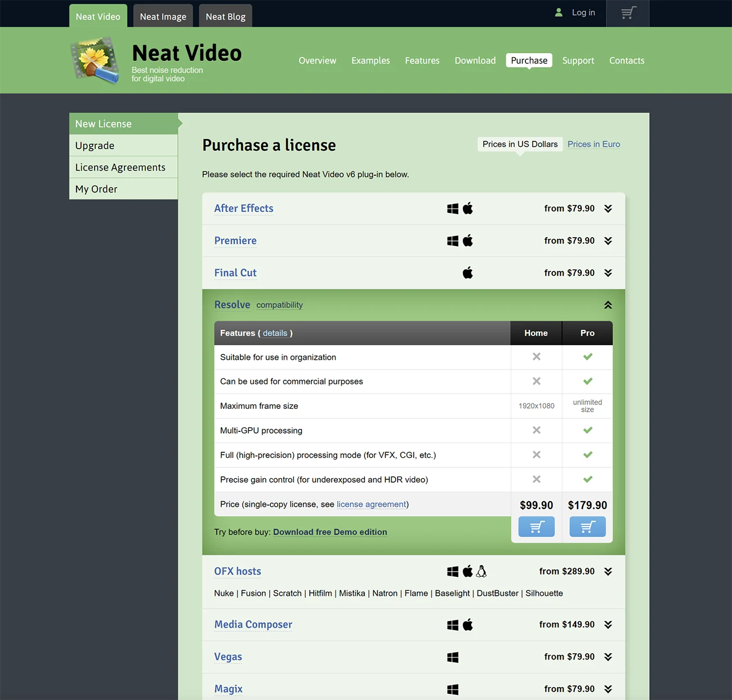The image size is (732, 700).
Task: Expand the After Effects section chevron
Action: click(608, 208)
